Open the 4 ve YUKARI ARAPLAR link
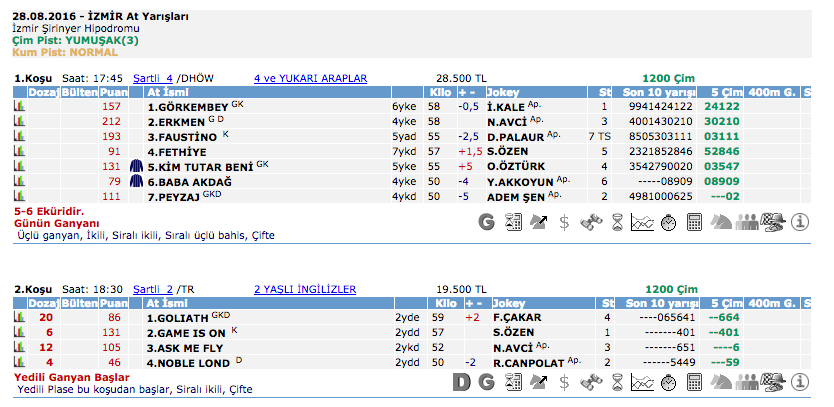Screen dimensions: 834x407 pyautogui.click(x=310, y=77)
